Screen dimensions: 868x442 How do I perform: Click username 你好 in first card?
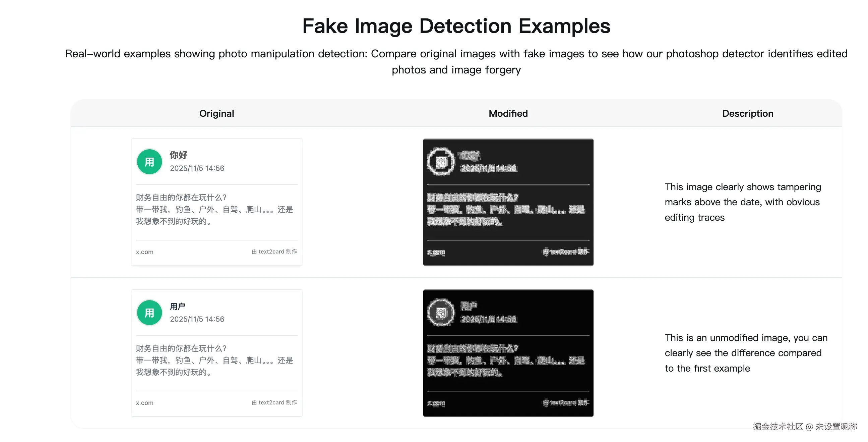[x=178, y=155]
